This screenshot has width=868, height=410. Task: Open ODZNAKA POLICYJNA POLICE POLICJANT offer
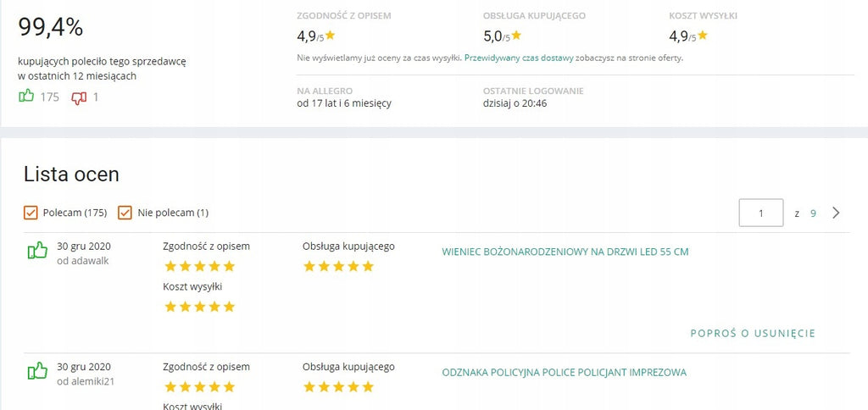click(x=564, y=373)
